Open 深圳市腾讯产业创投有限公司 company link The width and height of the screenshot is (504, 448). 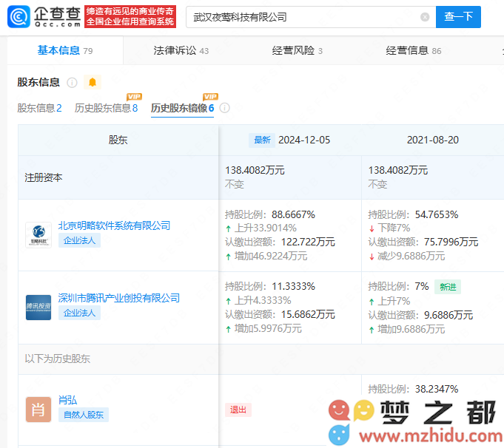coord(118,298)
